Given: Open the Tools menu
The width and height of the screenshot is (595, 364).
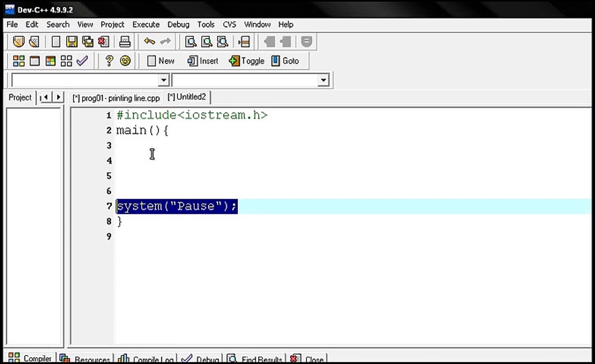Looking at the screenshot, I should 206,25.
